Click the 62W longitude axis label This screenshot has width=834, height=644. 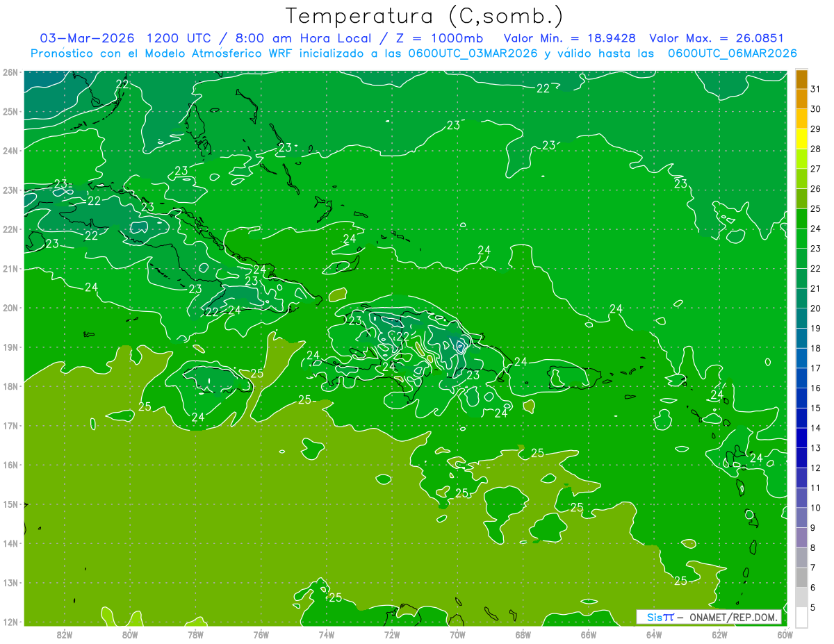point(719,634)
